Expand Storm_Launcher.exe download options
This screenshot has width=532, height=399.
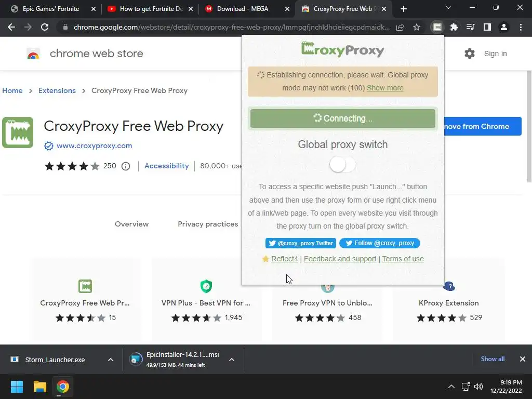coord(111,360)
